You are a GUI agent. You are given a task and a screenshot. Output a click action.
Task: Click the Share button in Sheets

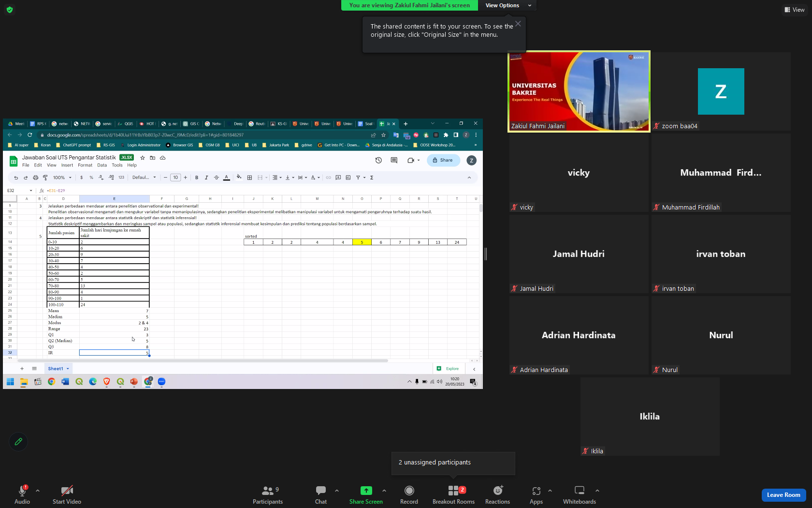pos(443,160)
